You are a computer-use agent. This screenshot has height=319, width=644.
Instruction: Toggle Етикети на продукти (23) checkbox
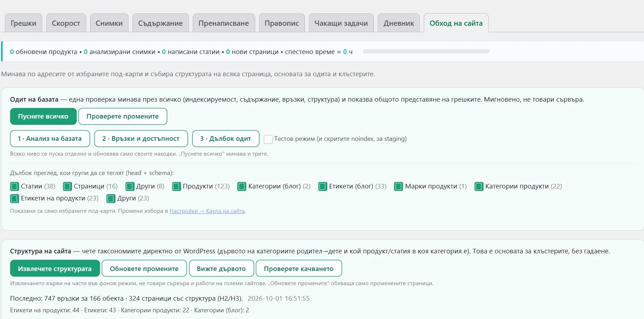14,199
